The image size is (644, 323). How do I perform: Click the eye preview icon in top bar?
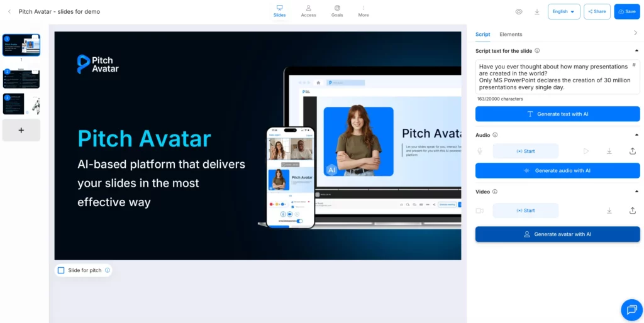[x=519, y=11]
